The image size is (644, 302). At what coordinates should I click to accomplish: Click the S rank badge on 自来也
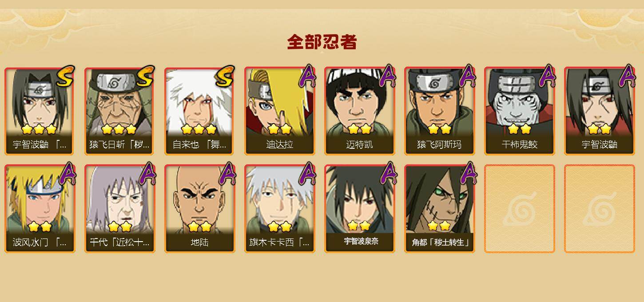[224, 76]
